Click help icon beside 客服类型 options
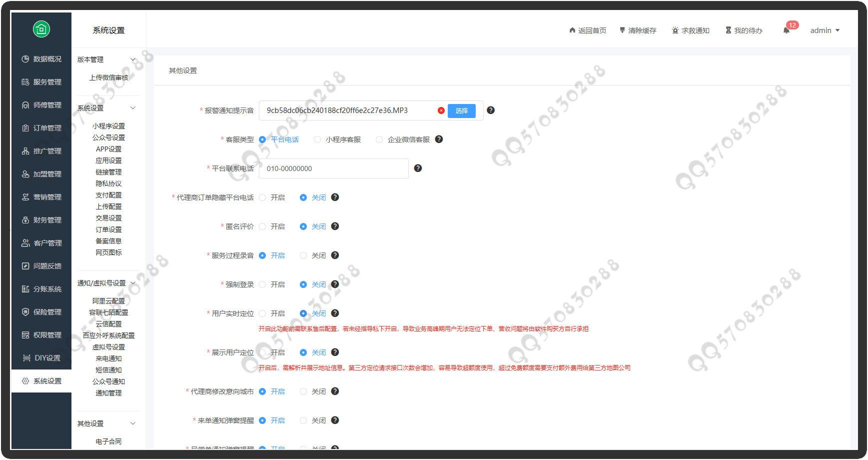 [x=439, y=139]
